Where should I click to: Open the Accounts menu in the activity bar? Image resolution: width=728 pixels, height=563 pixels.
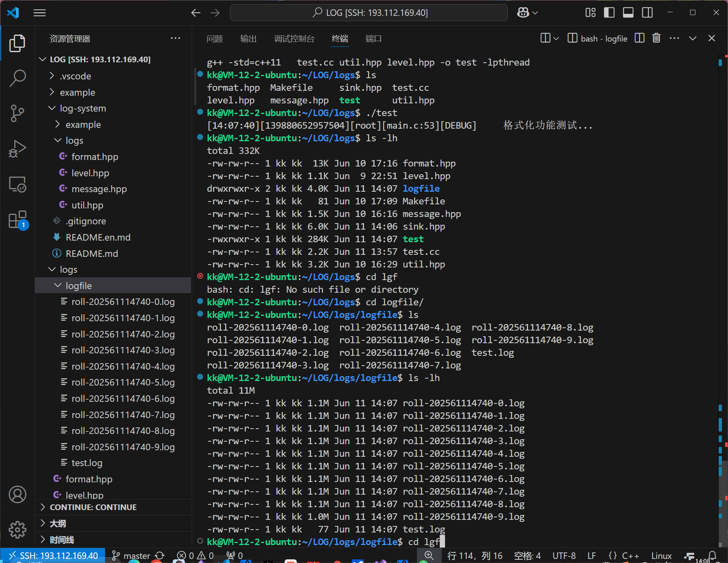17,494
